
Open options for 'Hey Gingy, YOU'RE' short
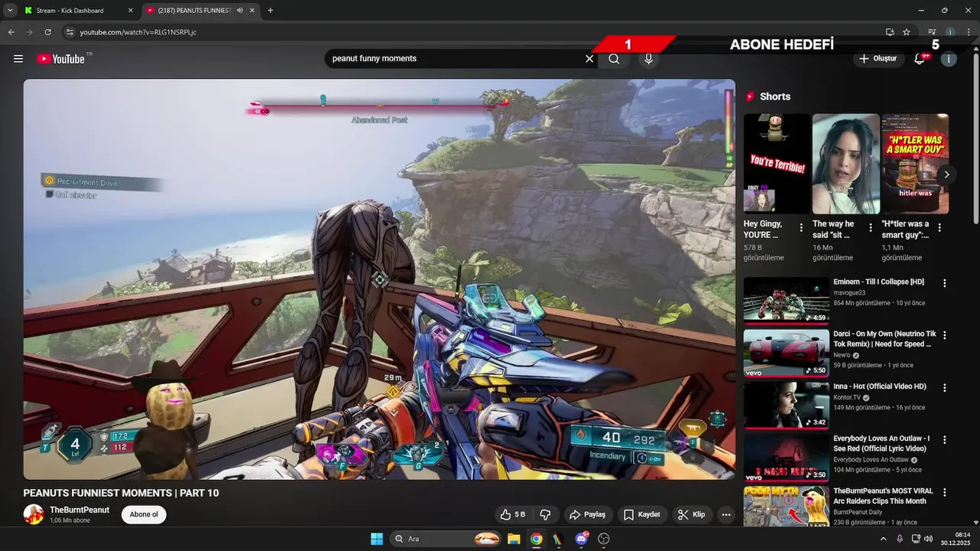802,227
